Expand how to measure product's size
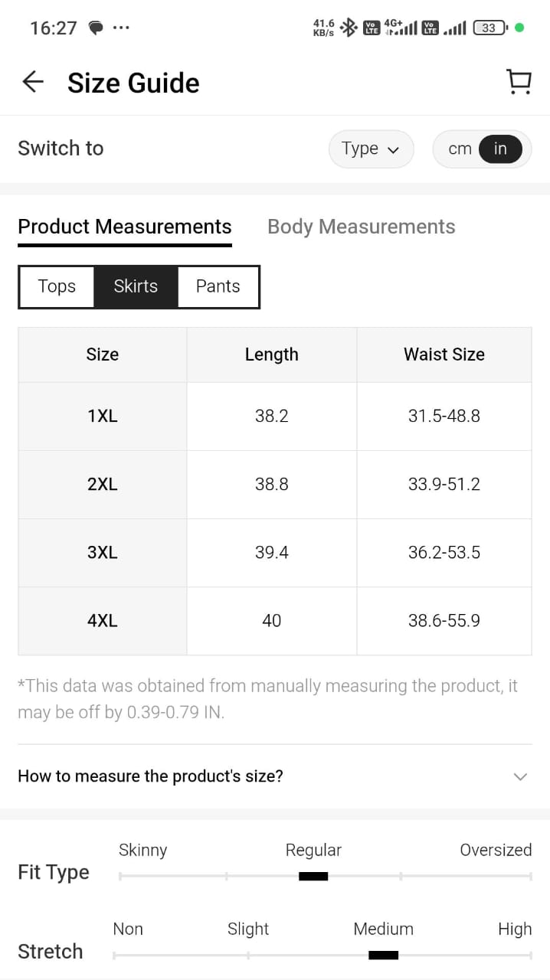This screenshot has height=980, width=550. [150, 776]
